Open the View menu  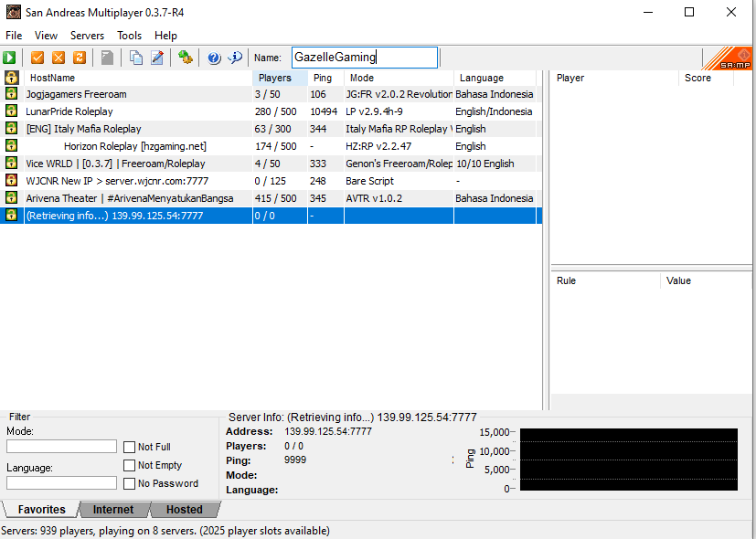click(x=46, y=36)
